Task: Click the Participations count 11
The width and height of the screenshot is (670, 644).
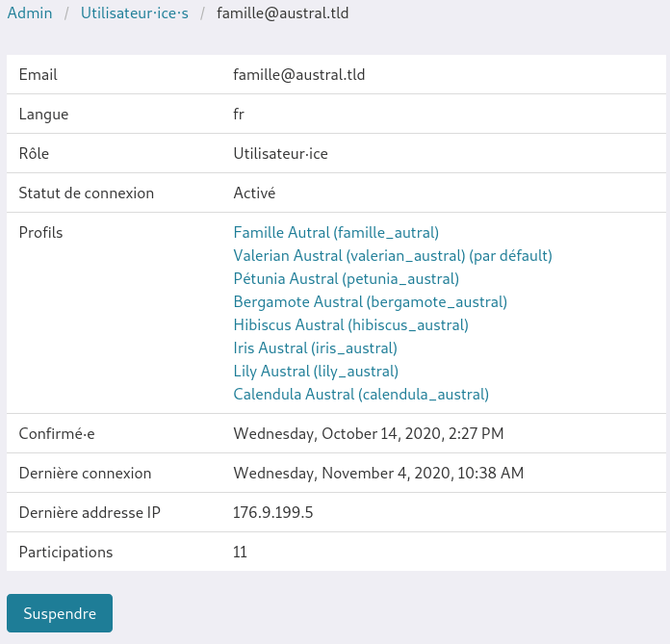Action: pyautogui.click(x=240, y=553)
